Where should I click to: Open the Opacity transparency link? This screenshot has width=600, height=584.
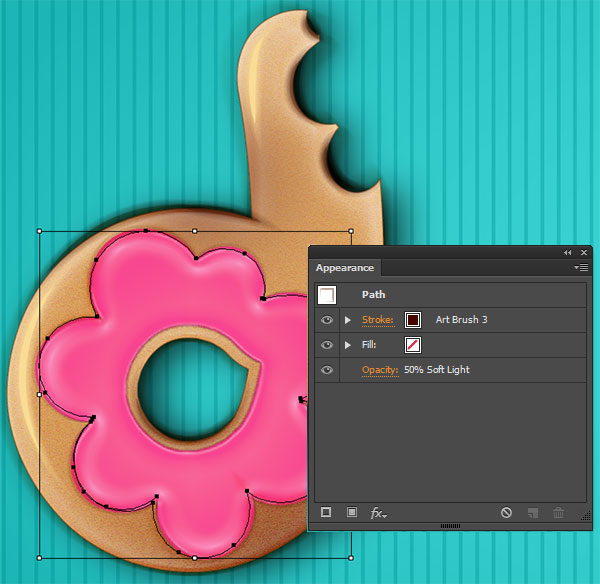(x=380, y=370)
